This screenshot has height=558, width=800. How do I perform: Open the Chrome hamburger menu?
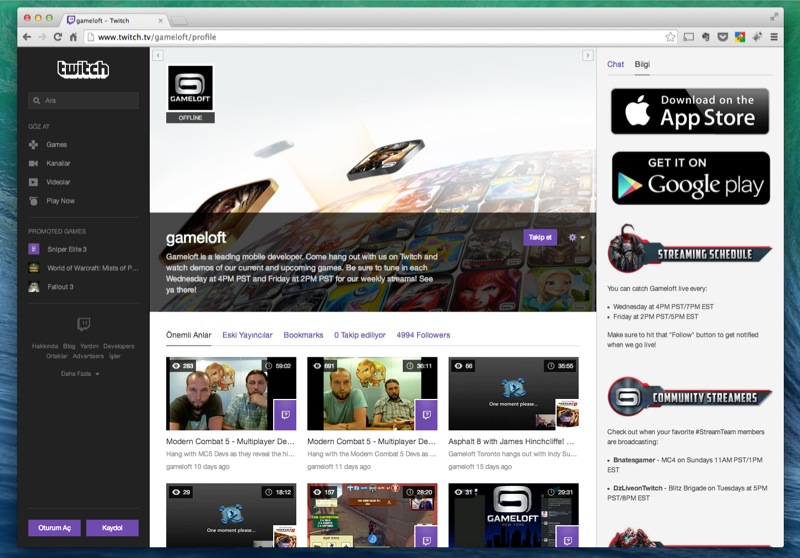click(774, 37)
